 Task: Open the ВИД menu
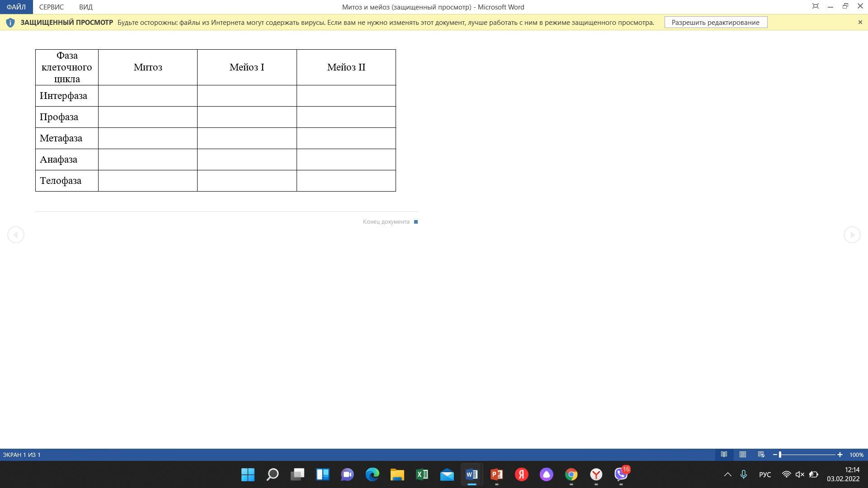(x=85, y=7)
